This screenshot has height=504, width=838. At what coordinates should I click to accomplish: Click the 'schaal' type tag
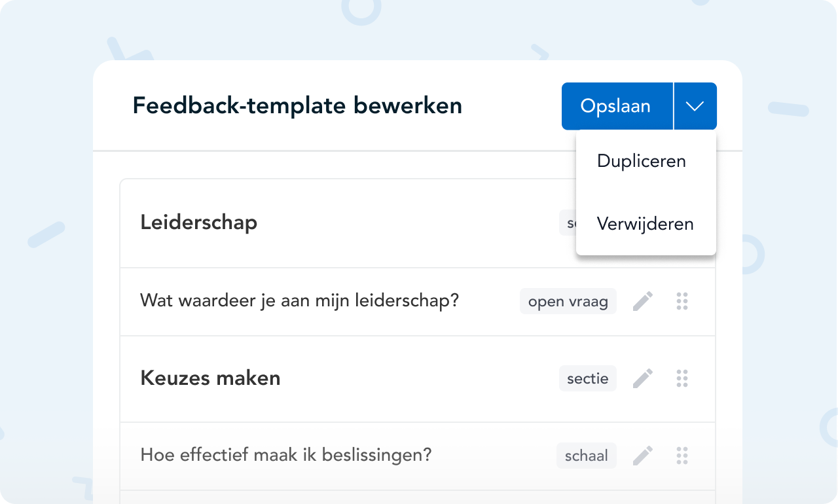click(x=586, y=456)
